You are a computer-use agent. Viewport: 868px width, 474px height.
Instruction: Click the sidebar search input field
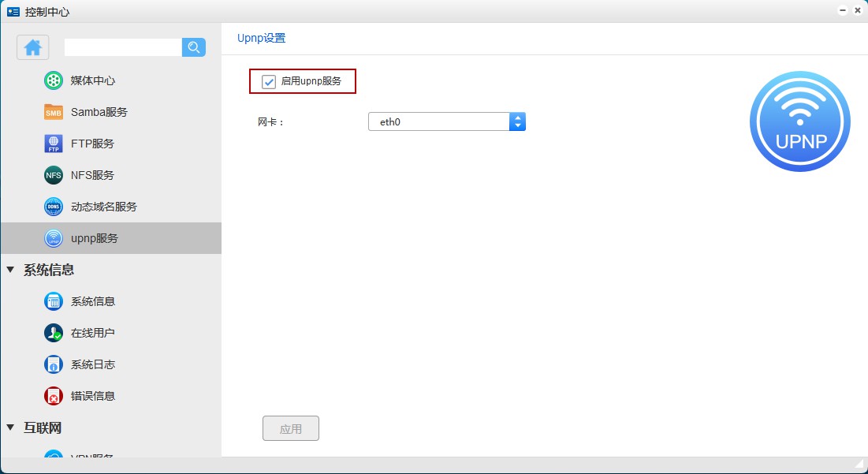[123, 47]
